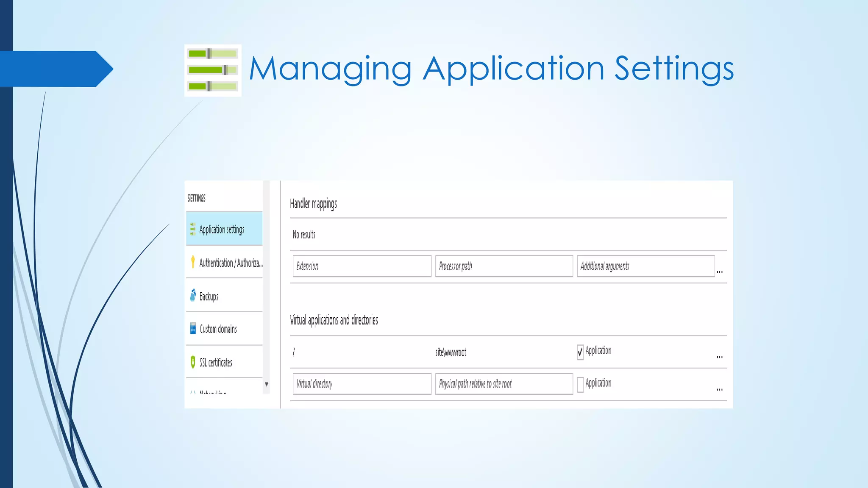Screen dimensions: 868x488
Task: Open SSL certificates settings
Action: (224, 362)
